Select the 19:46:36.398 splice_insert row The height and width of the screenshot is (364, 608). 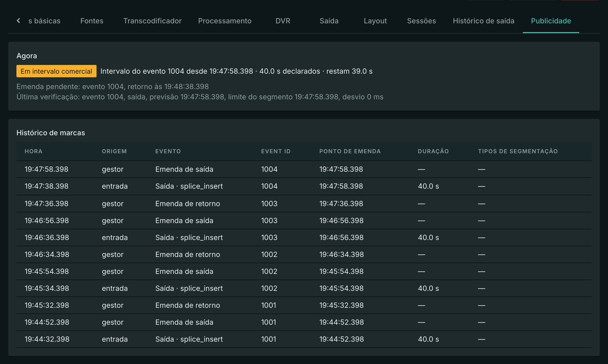click(304, 237)
